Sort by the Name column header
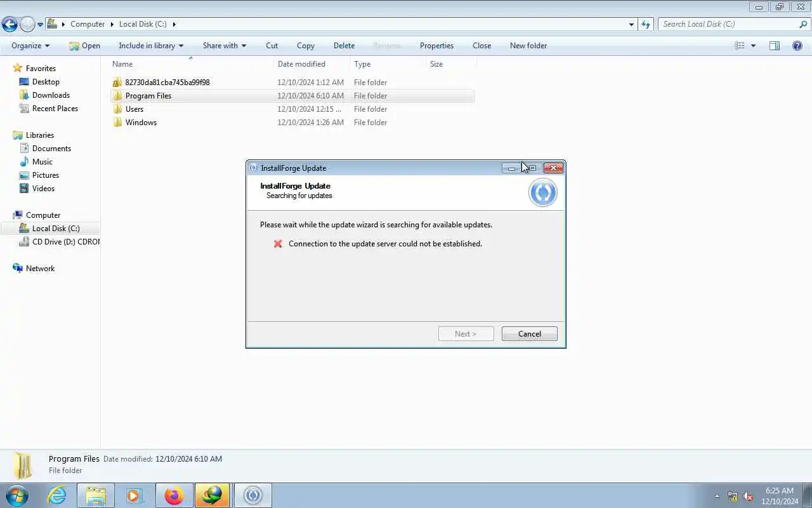This screenshot has width=812, height=508. tap(192, 64)
